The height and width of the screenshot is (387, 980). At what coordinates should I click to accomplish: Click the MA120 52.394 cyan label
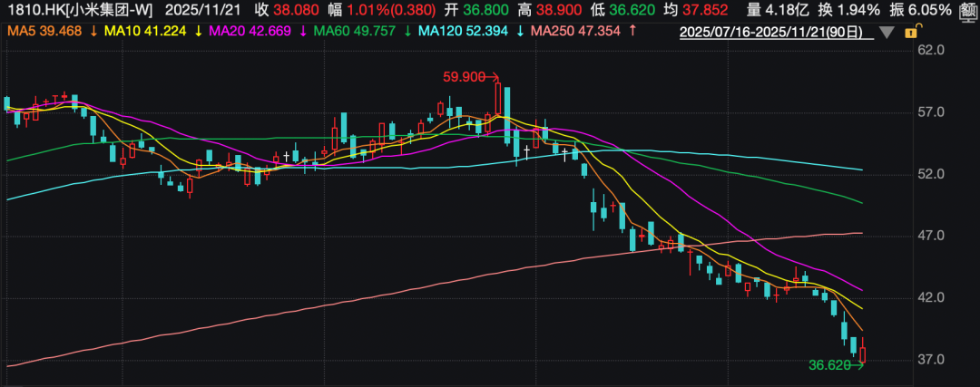coord(458,32)
